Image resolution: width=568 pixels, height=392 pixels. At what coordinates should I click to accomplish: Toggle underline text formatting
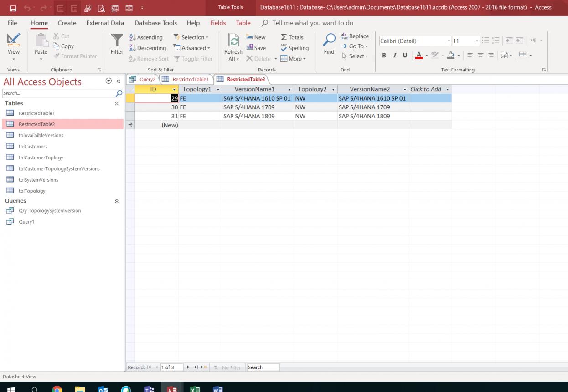(405, 55)
